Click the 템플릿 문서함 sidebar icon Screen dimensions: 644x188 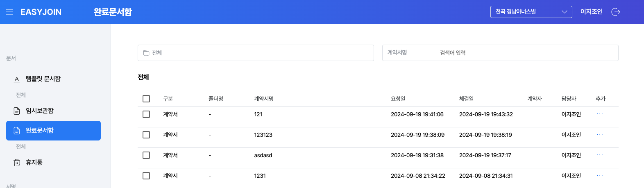(x=17, y=79)
